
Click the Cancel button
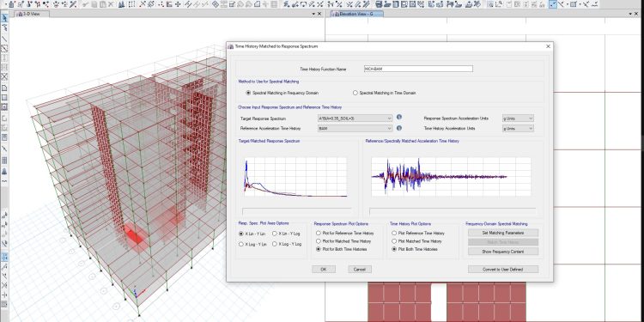click(360, 270)
